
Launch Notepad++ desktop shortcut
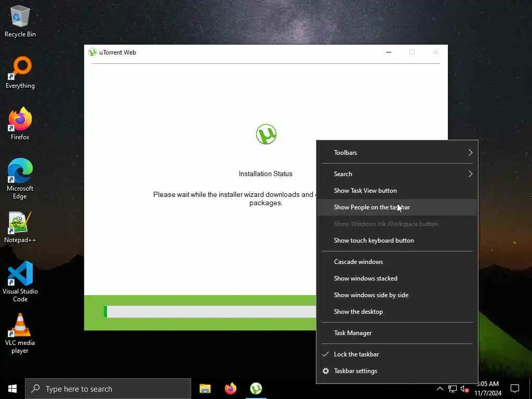20,227
